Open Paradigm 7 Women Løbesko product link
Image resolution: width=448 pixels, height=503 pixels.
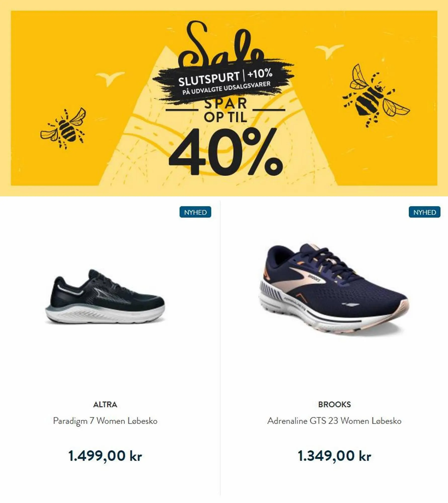tap(105, 421)
